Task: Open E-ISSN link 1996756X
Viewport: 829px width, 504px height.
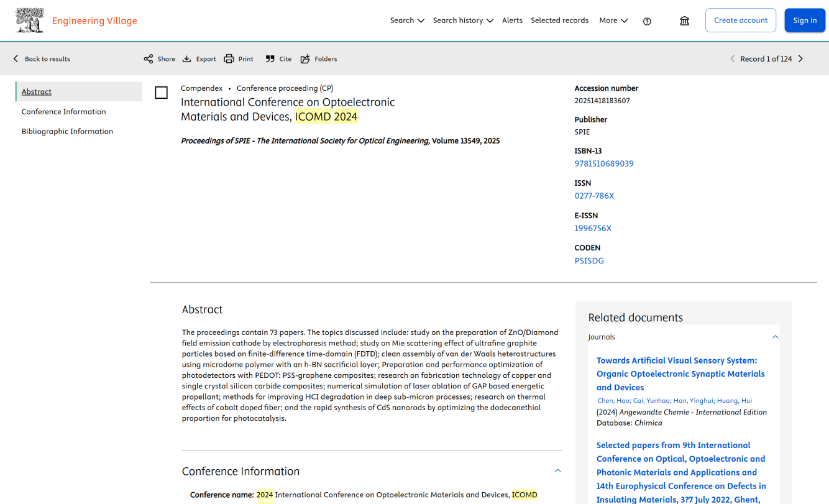Action: coord(593,228)
